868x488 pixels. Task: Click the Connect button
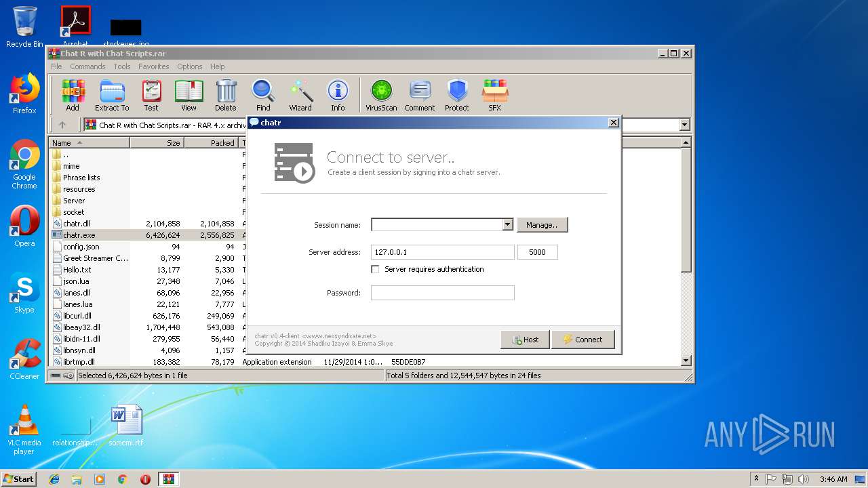[x=583, y=340]
